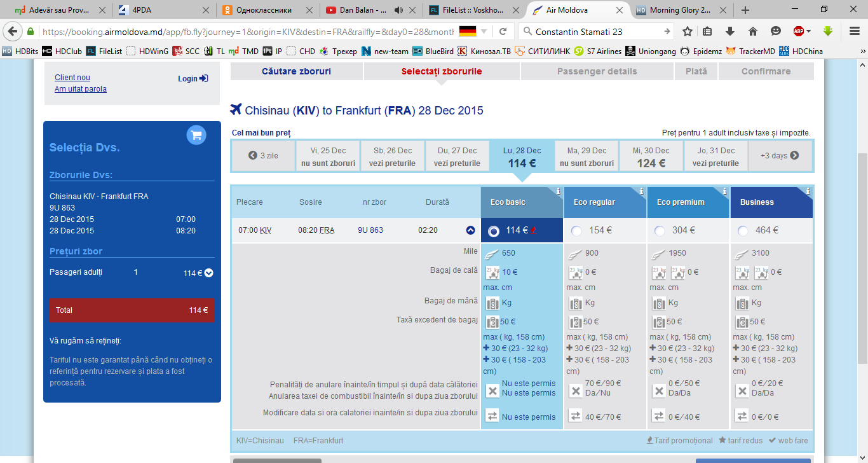The width and height of the screenshot is (868, 463).
Task: Select the Du, 27 Dec date tab
Action: (457, 156)
